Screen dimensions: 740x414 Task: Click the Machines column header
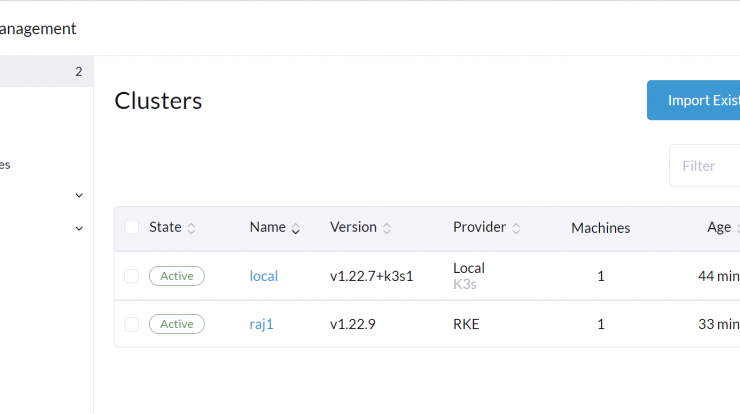pyautogui.click(x=600, y=228)
